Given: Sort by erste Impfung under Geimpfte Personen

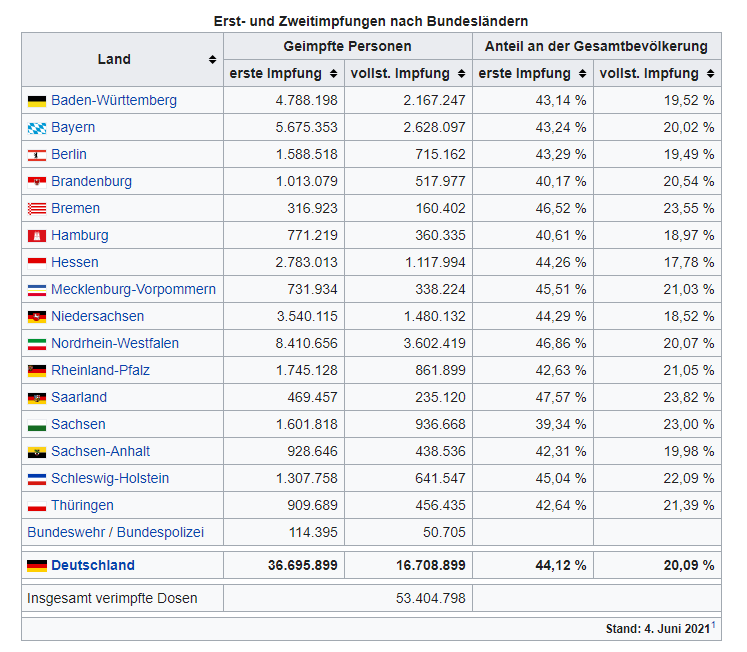Looking at the screenshot, I should tap(331, 74).
